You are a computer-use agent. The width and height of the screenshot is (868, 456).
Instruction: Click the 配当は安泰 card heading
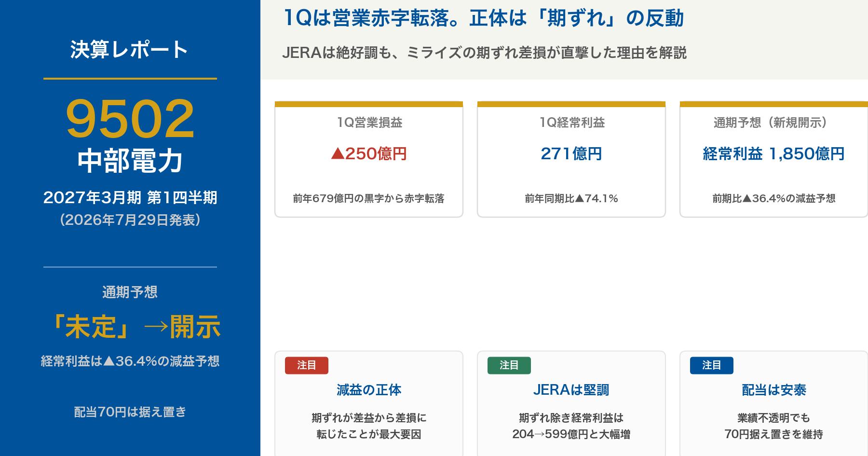[773, 390]
